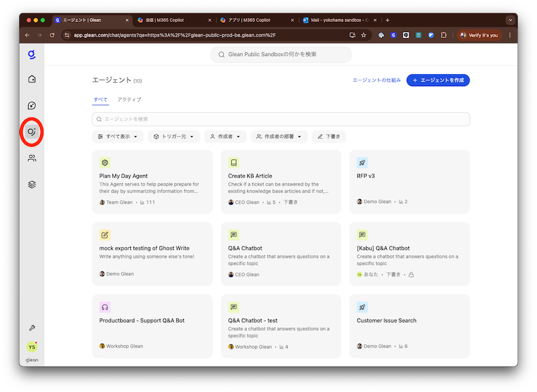Switch to the エージェント | Glean tab

coord(92,20)
